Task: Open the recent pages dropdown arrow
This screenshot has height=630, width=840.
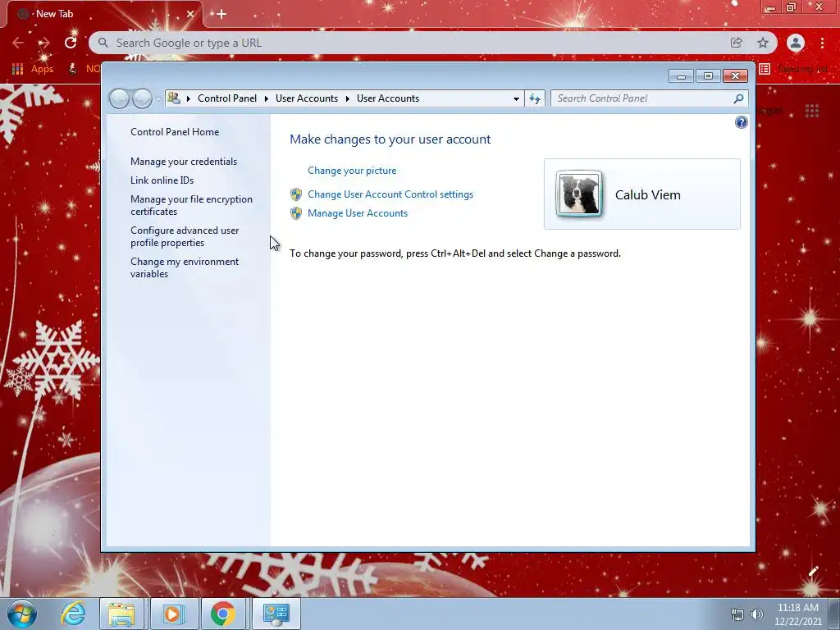Action: (158, 98)
